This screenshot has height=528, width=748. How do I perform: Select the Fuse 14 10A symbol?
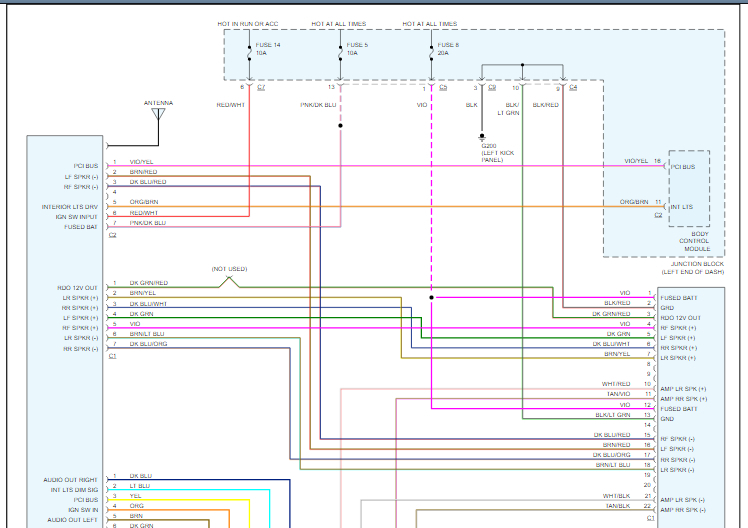tap(250, 49)
